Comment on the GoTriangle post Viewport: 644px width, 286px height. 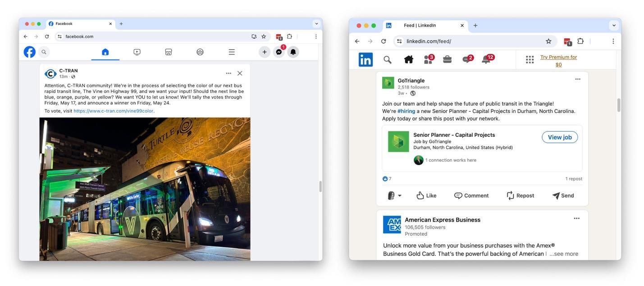click(471, 195)
